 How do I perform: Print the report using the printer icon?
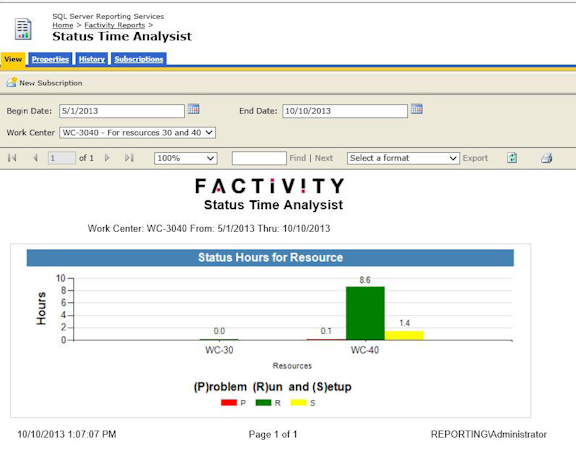[546, 158]
